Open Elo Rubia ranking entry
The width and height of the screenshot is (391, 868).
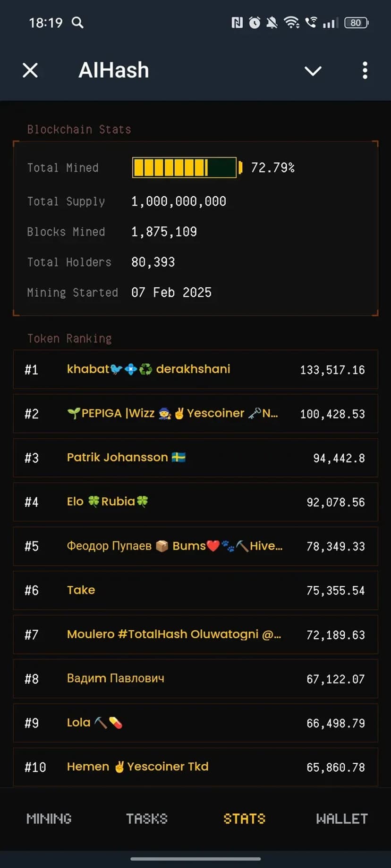click(x=195, y=502)
